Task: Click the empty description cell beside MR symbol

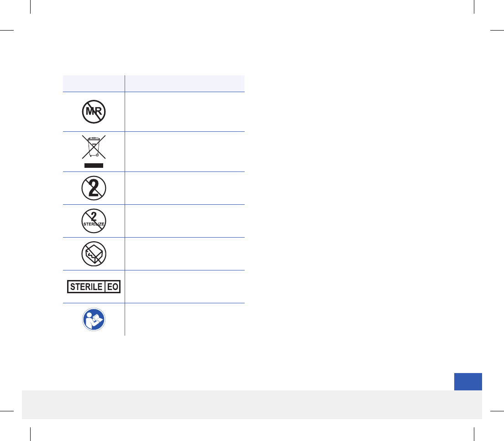Action: click(x=185, y=112)
